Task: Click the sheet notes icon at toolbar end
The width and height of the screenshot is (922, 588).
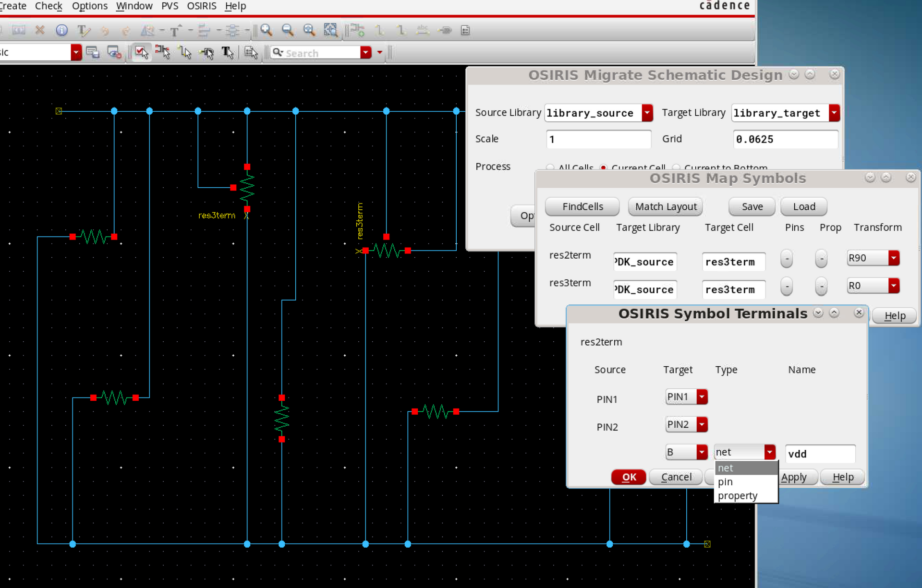Action: click(465, 30)
